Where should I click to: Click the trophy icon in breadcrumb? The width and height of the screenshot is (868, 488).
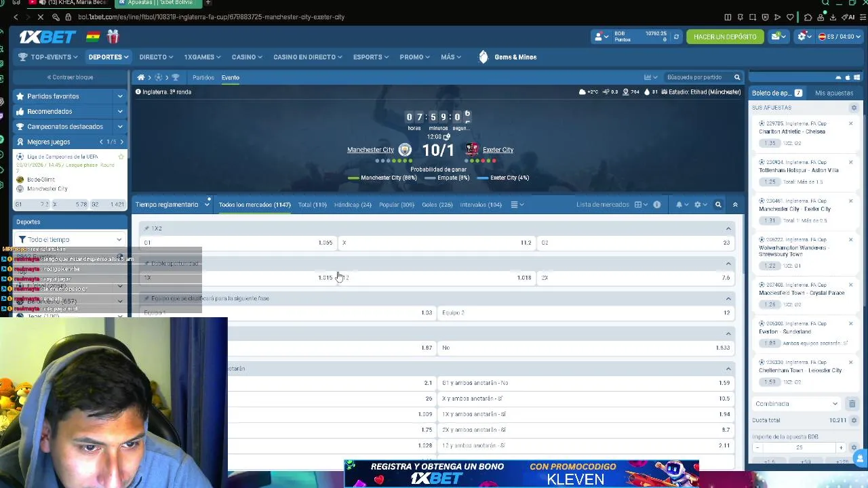tap(176, 77)
